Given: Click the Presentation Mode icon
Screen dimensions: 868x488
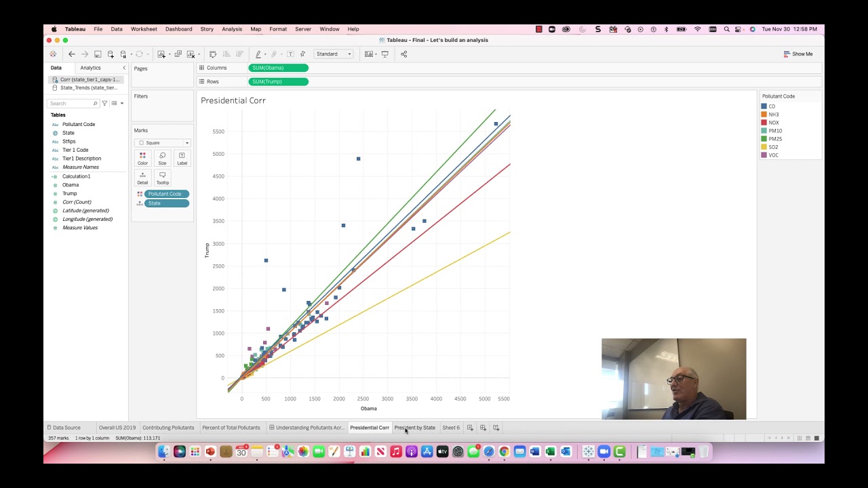Looking at the screenshot, I should (384, 54).
